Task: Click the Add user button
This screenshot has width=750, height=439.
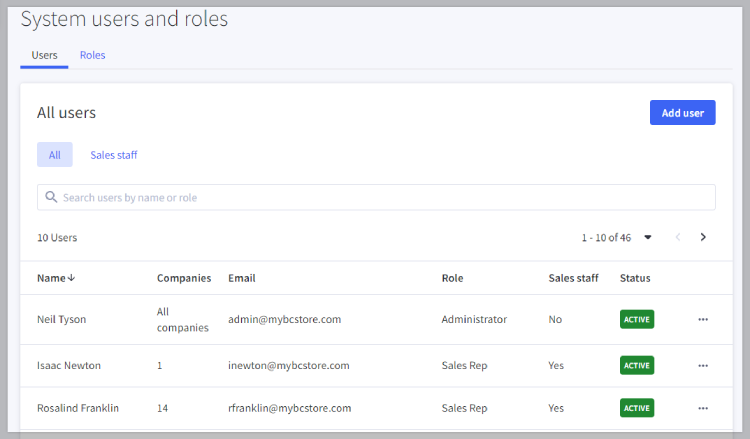Action: (682, 113)
